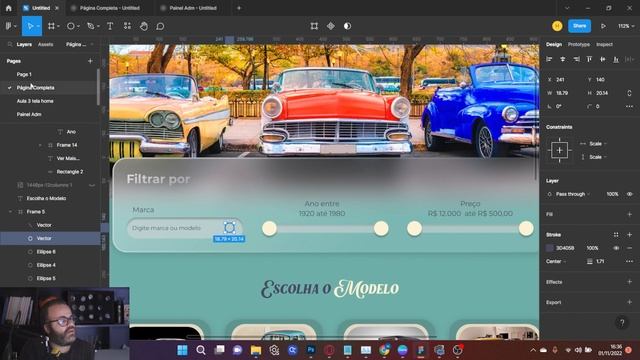Open the Pen tool dropdown arrow
640x360 pixels.
pos(98,26)
